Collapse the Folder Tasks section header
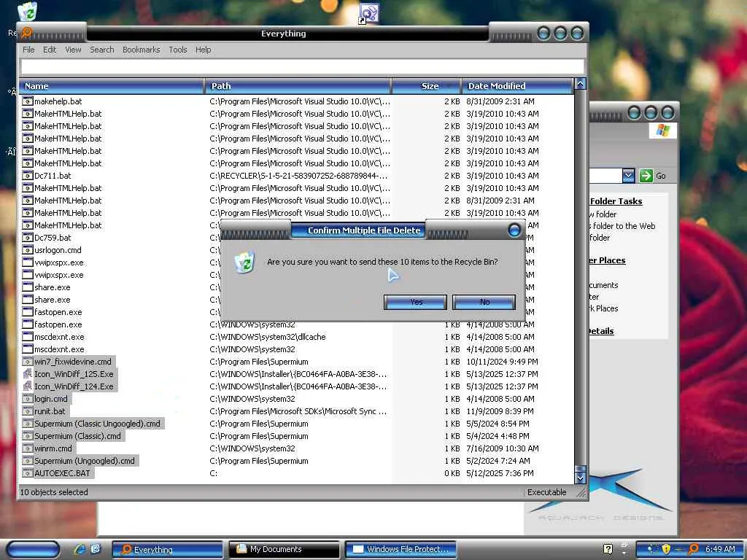This screenshot has width=747, height=560. [616, 201]
